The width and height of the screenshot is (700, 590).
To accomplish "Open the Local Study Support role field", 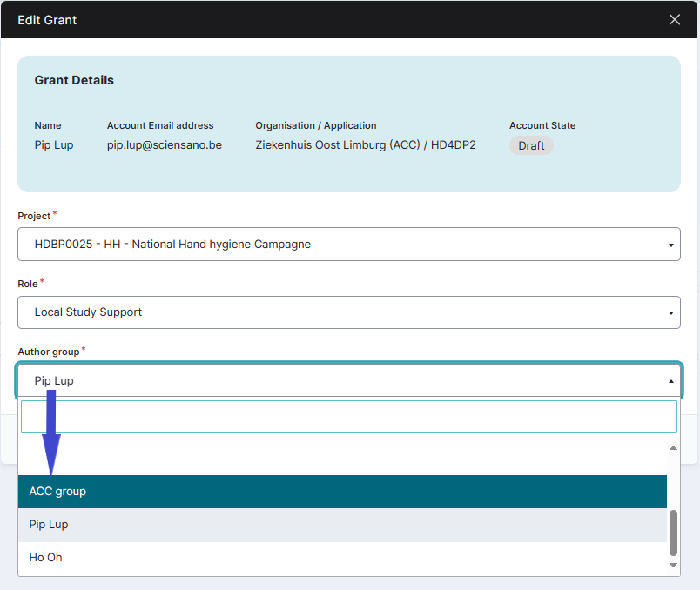I will [x=348, y=312].
